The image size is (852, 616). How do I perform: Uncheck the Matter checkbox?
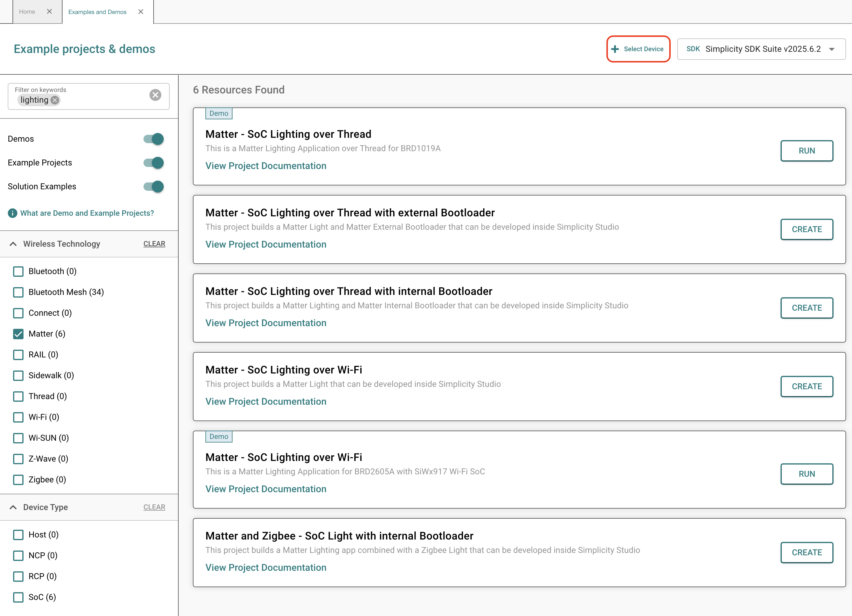[18, 334]
